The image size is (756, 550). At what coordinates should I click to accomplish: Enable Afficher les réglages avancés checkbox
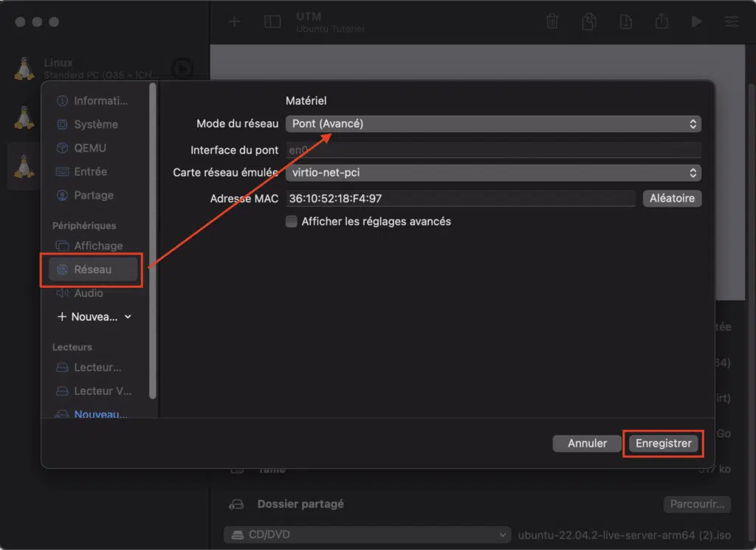coord(291,221)
